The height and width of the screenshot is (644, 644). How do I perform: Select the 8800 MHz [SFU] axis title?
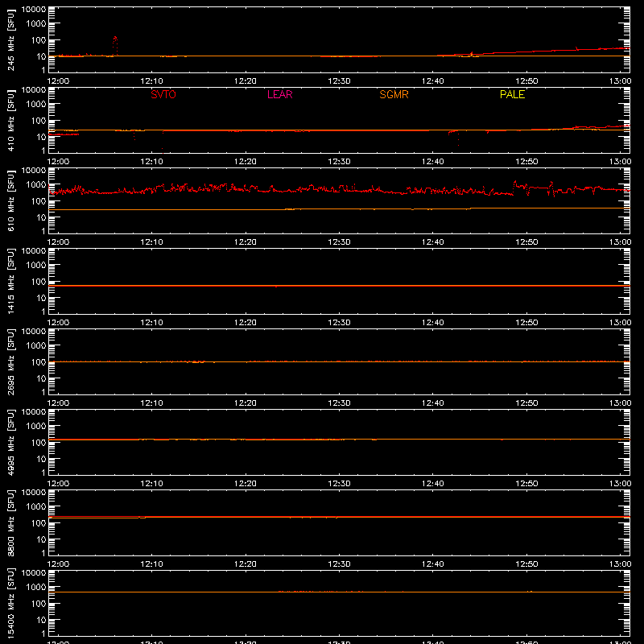(x=10, y=522)
